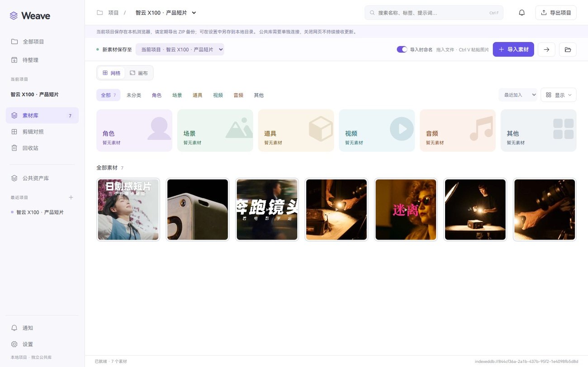This screenshot has width=588, height=367.
Task: Toggle the 导入时命名 switch
Action: coord(402,49)
